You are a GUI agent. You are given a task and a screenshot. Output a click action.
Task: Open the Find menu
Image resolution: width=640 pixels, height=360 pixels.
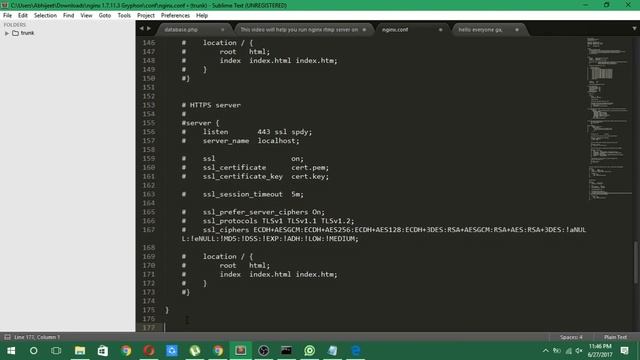coord(69,16)
